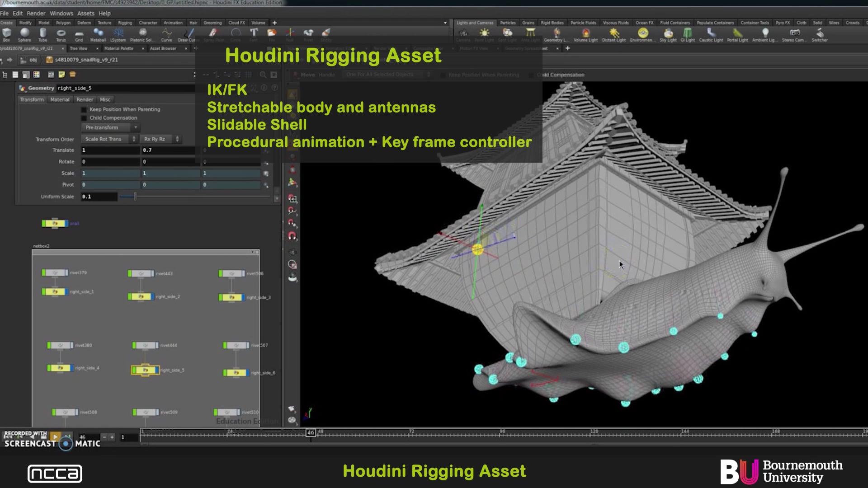Toggle display flag on right_side_5 node
Image resolution: width=868 pixels, height=488 pixels.
156,370
